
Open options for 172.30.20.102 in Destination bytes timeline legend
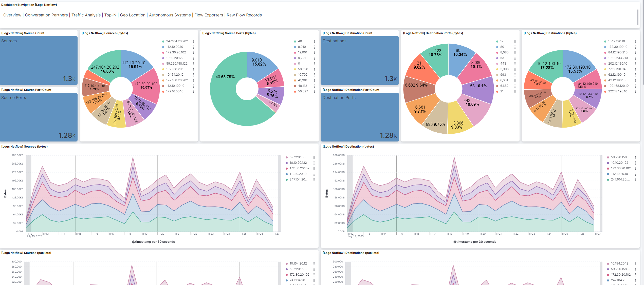635,168
